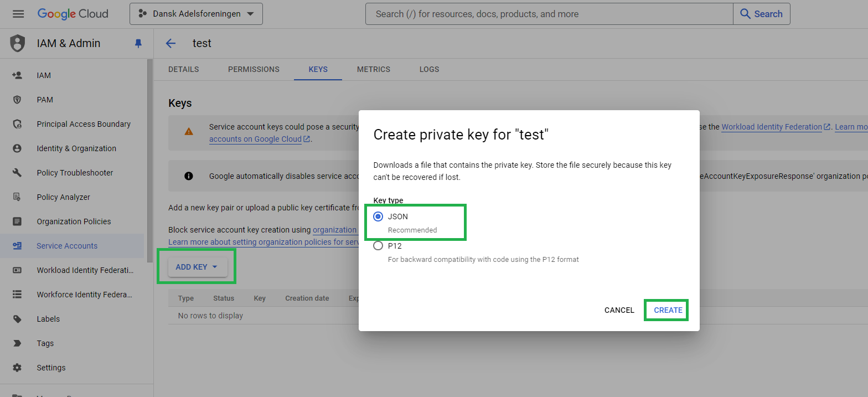Open the Dansk Adelsforeningen project selector
868x397 pixels.
click(x=196, y=14)
